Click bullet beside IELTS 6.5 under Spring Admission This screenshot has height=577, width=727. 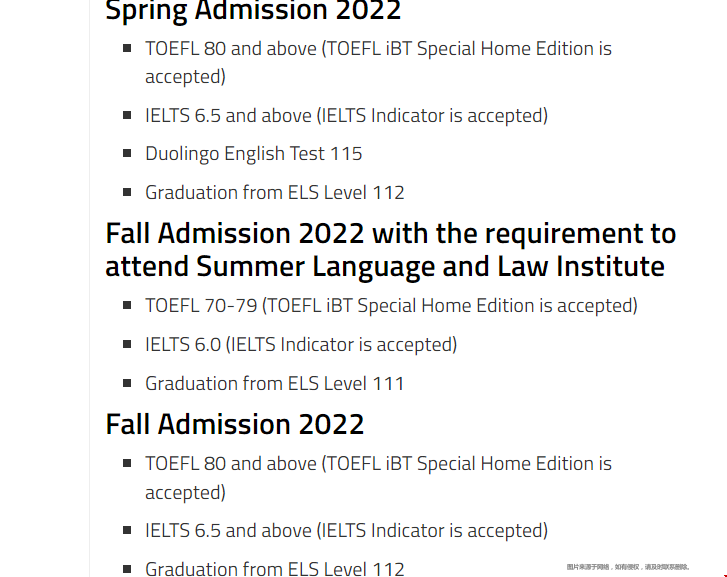127,115
